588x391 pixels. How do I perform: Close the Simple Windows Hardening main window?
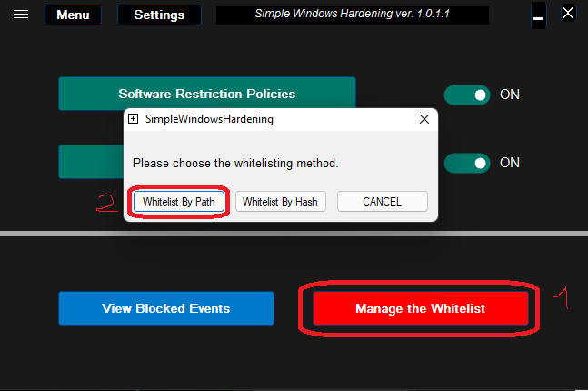[x=568, y=14]
